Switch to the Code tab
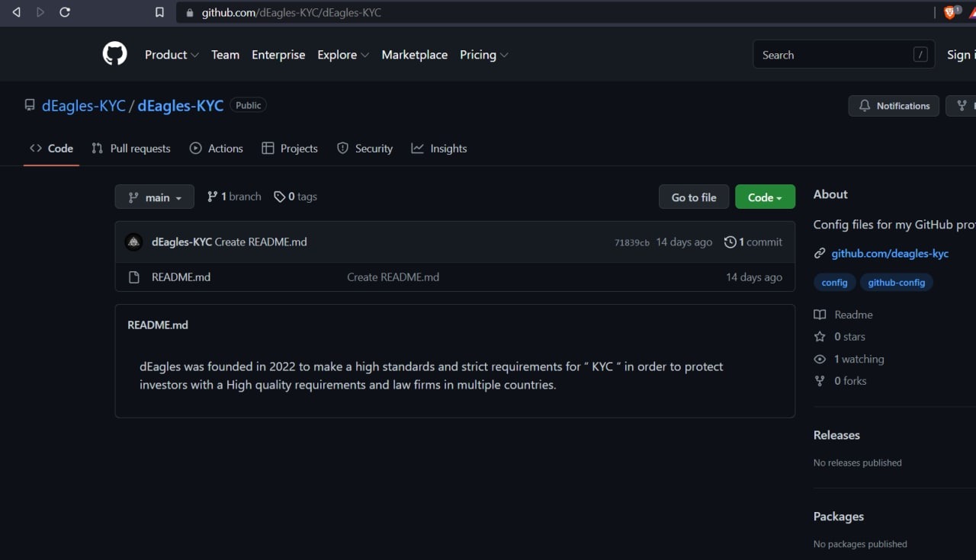 click(51, 149)
